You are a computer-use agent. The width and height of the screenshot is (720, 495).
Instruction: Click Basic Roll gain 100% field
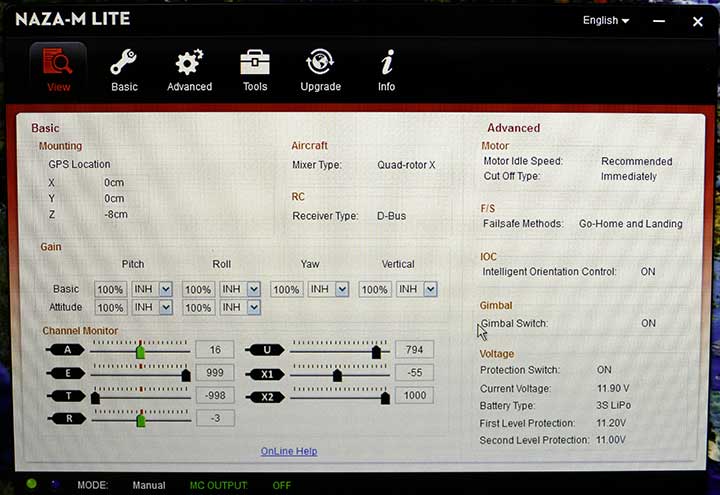coord(198,290)
